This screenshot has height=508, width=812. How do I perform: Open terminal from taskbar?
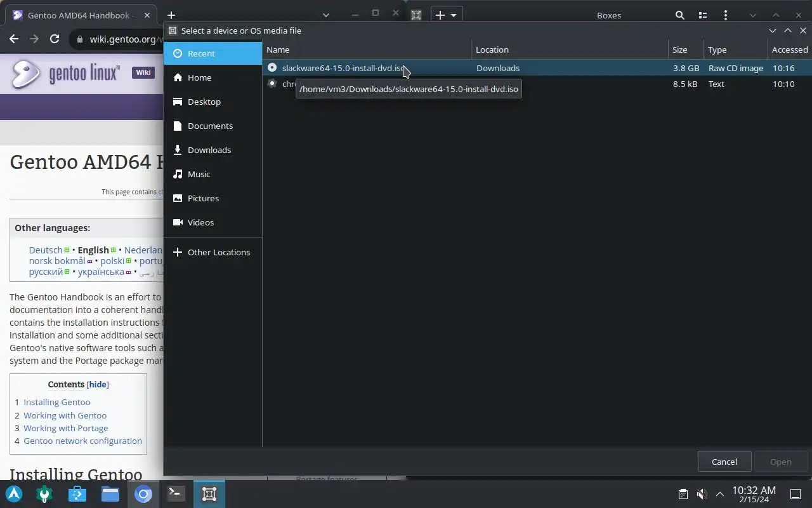[x=176, y=494]
